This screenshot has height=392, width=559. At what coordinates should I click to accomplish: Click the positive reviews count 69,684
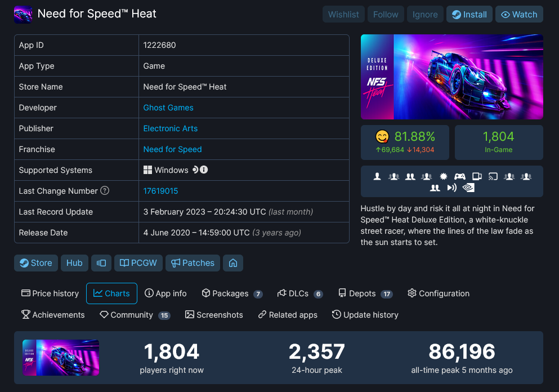(390, 150)
